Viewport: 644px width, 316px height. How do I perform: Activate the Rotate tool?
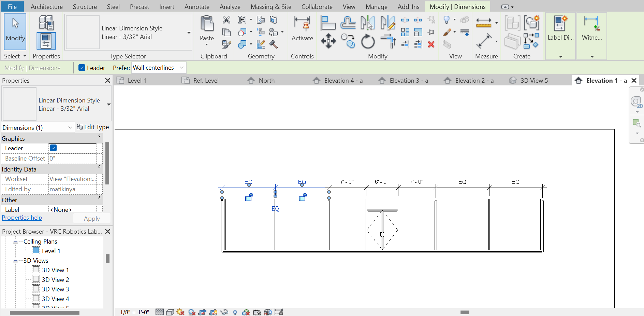[x=368, y=42]
